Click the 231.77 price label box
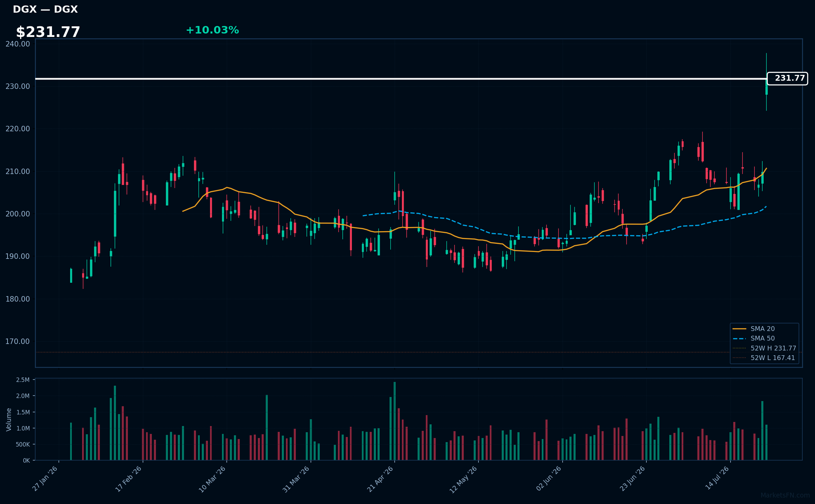Image resolution: width=815 pixels, height=504 pixels. [x=787, y=78]
